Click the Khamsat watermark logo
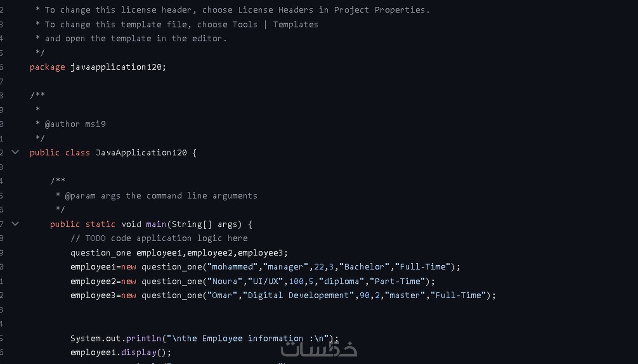This screenshot has width=638, height=364. point(319,349)
